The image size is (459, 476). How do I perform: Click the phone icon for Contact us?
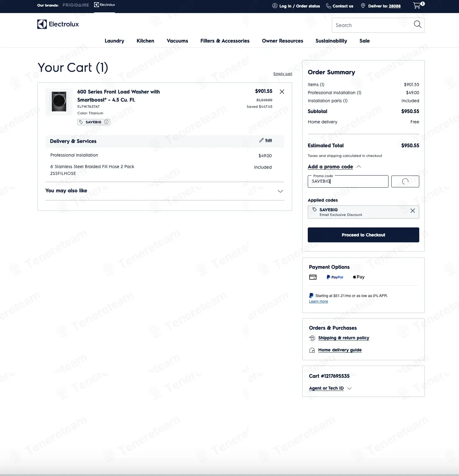click(x=328, y=6)
